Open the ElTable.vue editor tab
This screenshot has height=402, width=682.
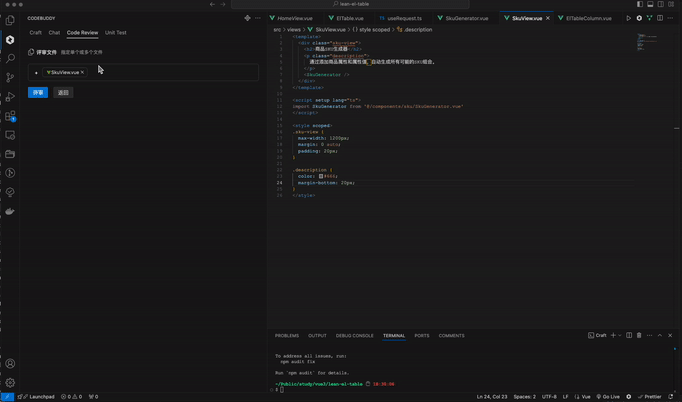click(350, 18)
